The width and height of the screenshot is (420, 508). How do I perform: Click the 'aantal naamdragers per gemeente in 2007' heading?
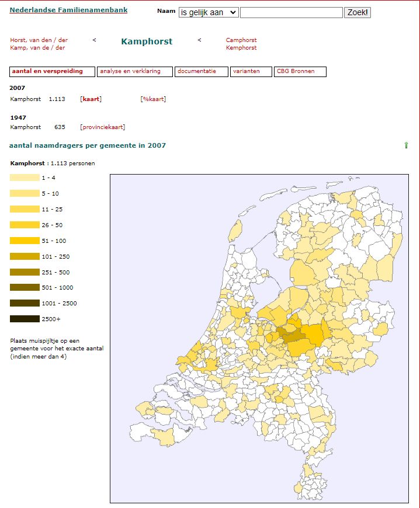(88, 145)
